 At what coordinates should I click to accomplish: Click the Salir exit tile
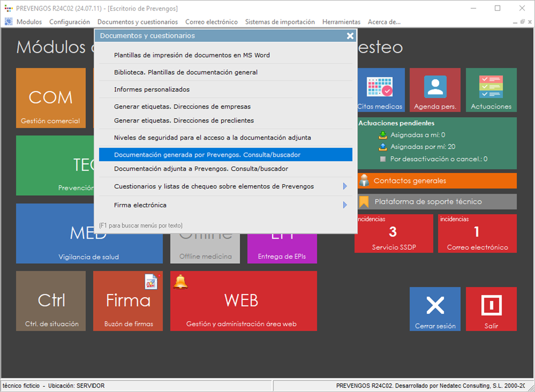pyautogui.click(x=491, y=309)
